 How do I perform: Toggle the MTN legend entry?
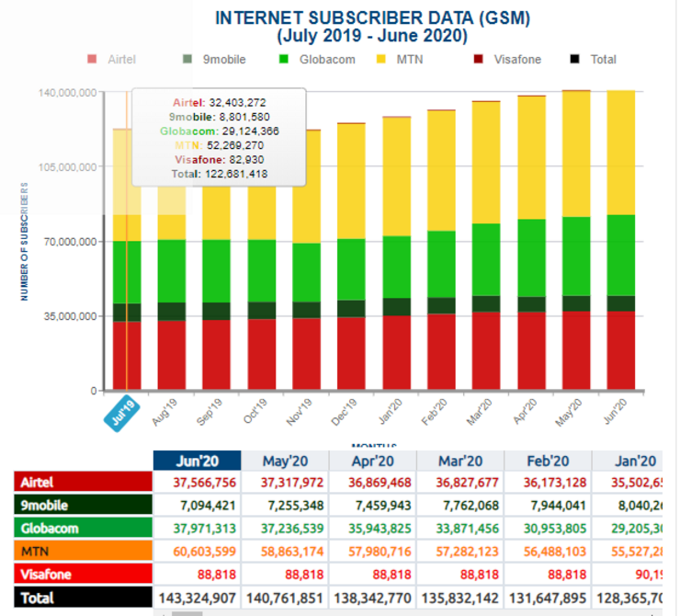click(400, 60)
